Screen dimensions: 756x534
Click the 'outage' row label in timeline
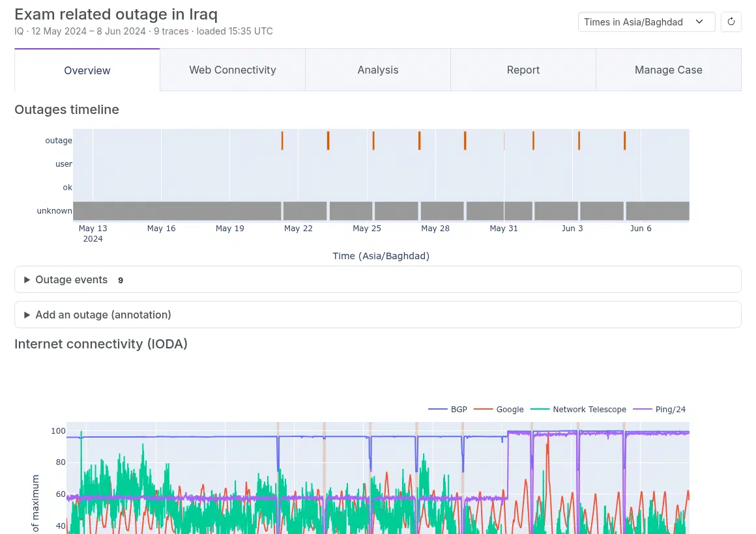pos(59,140)
